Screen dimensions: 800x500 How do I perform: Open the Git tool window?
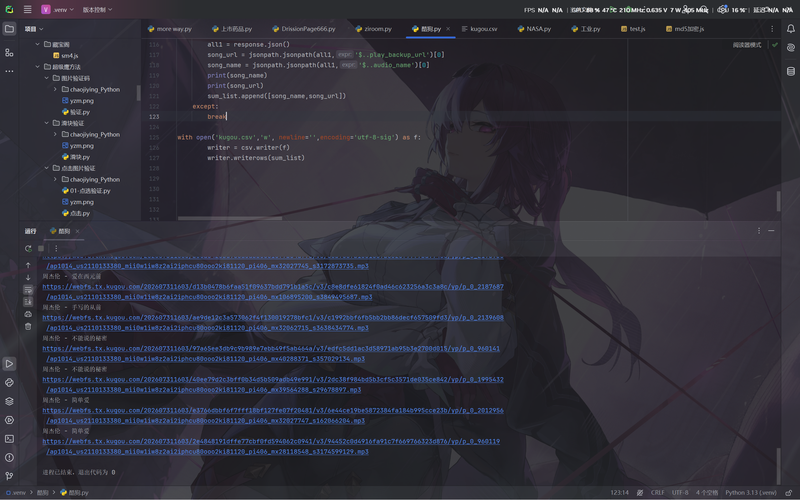[9, 476]
